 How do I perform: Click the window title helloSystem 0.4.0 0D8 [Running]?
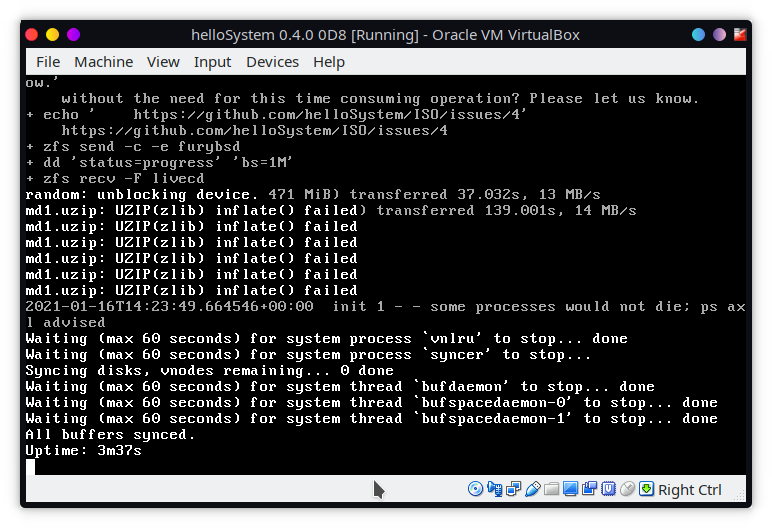[305, 35]
